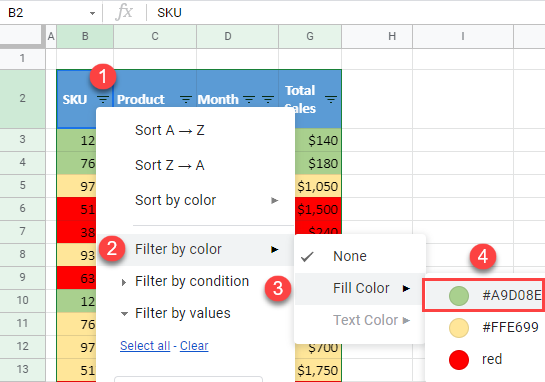
Task: Click the Select all link
Action: (x=145, y=346)
